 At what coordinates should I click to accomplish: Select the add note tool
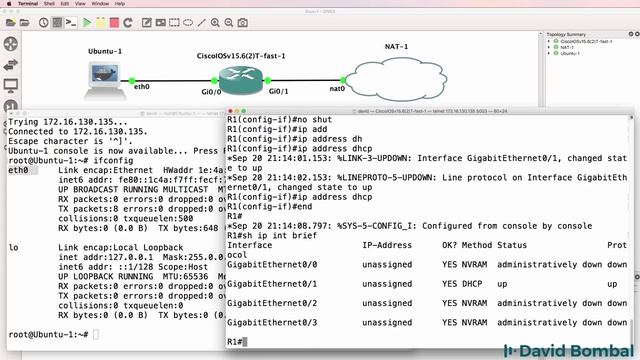click(147, 22)
